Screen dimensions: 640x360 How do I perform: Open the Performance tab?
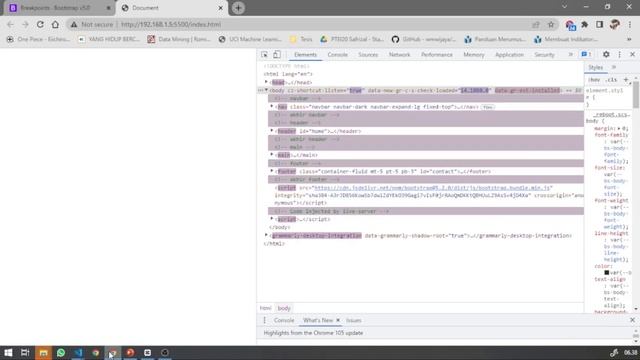pyautogui.click(x=437, y=55)
